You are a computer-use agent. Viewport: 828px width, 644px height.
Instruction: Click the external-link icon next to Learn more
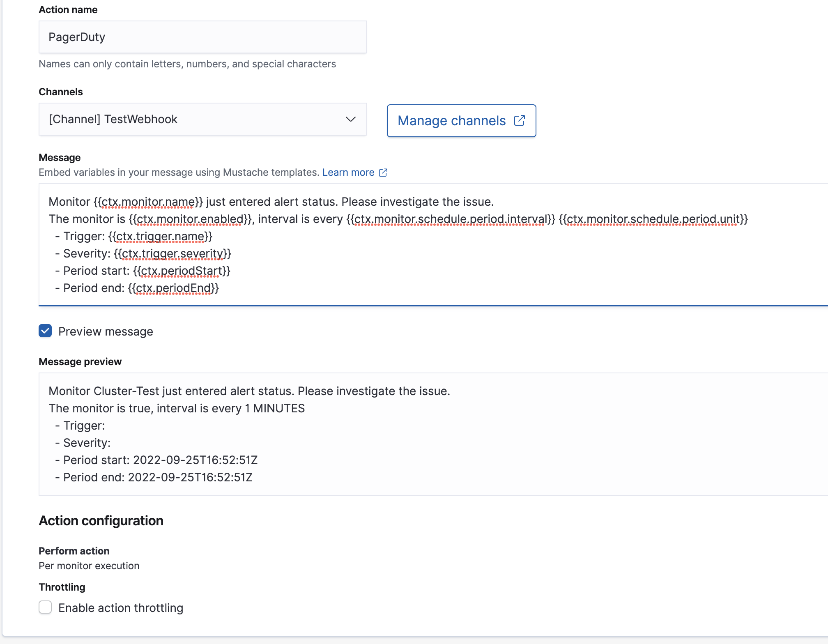click(x=383, y=172)
